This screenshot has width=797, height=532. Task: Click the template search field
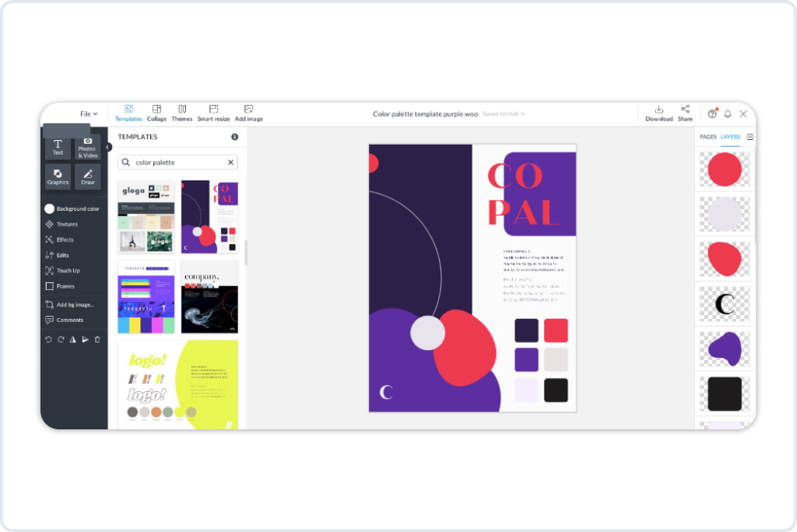point(178,162)
